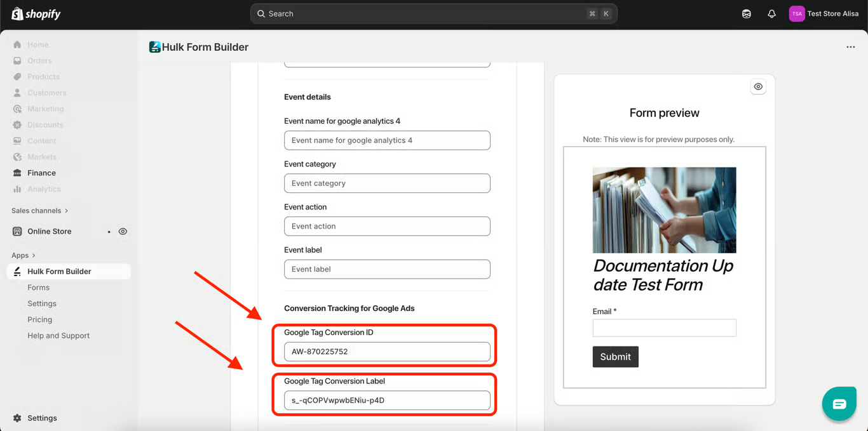Click the Hulk Form Builder header logo

click(x=154, y=47)
